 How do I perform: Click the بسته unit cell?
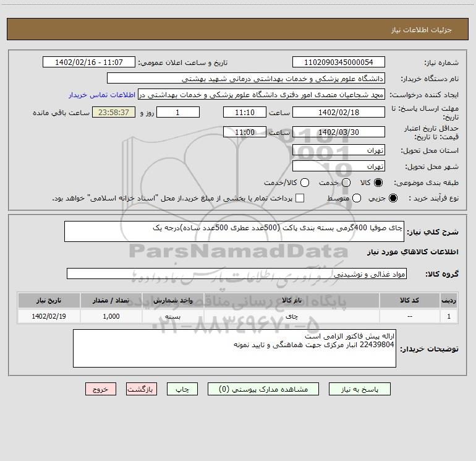coord(173,316)
